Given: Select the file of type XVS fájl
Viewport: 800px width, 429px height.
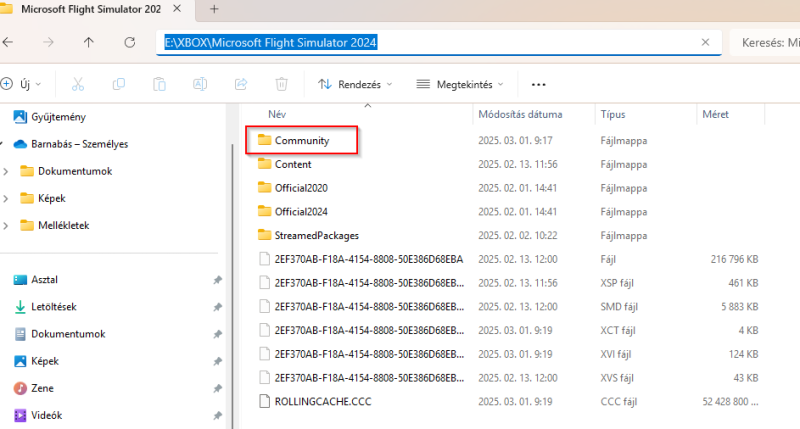Looking at the screenshot, I should pos(508,378).
